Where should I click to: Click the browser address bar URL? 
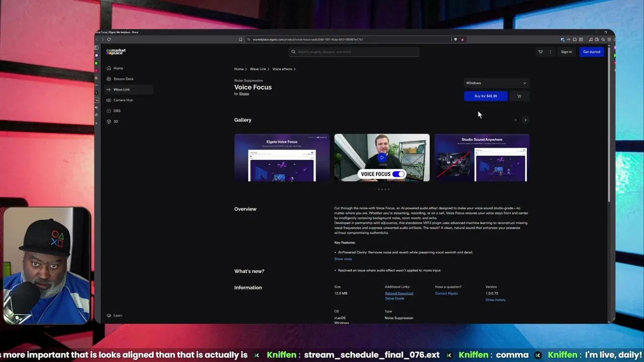(308, 39)
